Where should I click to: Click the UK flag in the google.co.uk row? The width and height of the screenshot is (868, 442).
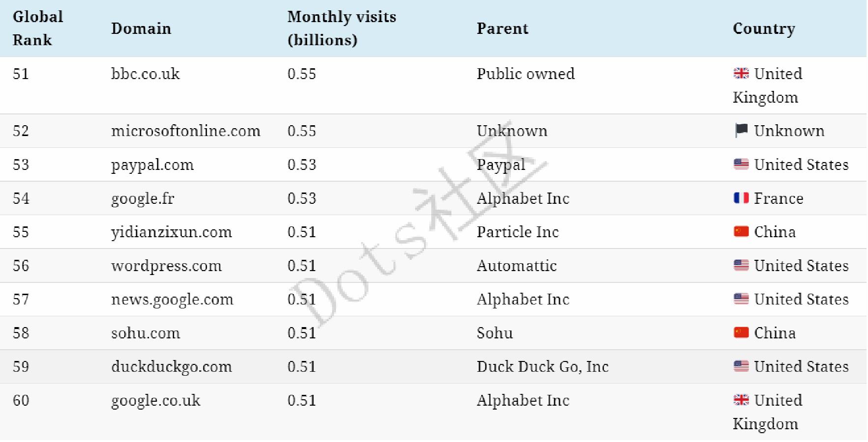(741, 400)
